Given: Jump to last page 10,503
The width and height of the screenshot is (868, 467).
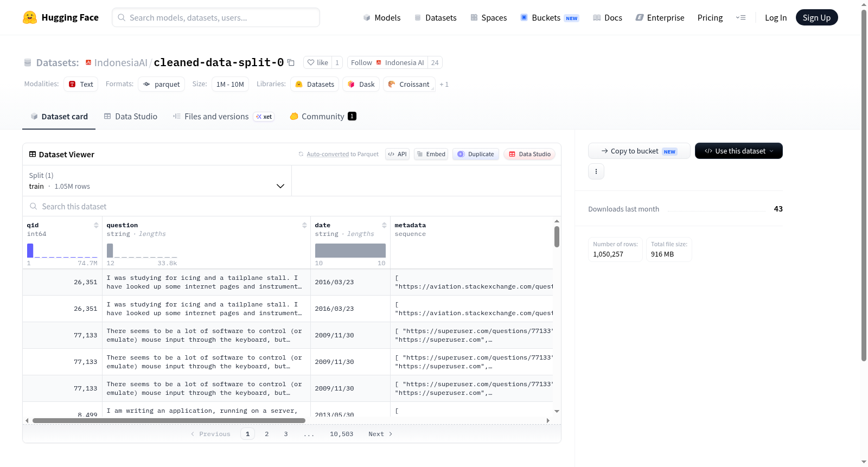Looking at the screenshot, I should pyautogui.click(x=341, y=434).
